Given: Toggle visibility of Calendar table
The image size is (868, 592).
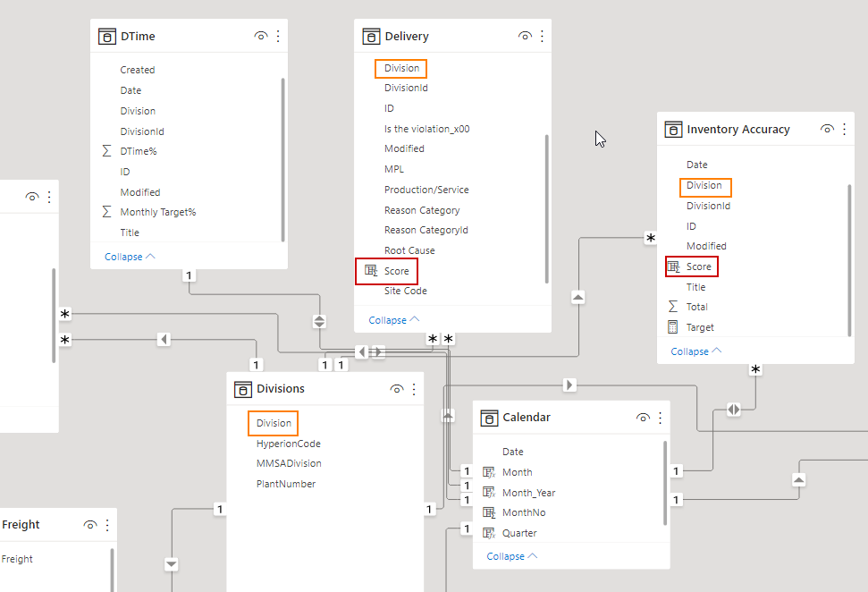Looking at the screenshot, I should tap(643, 418).
